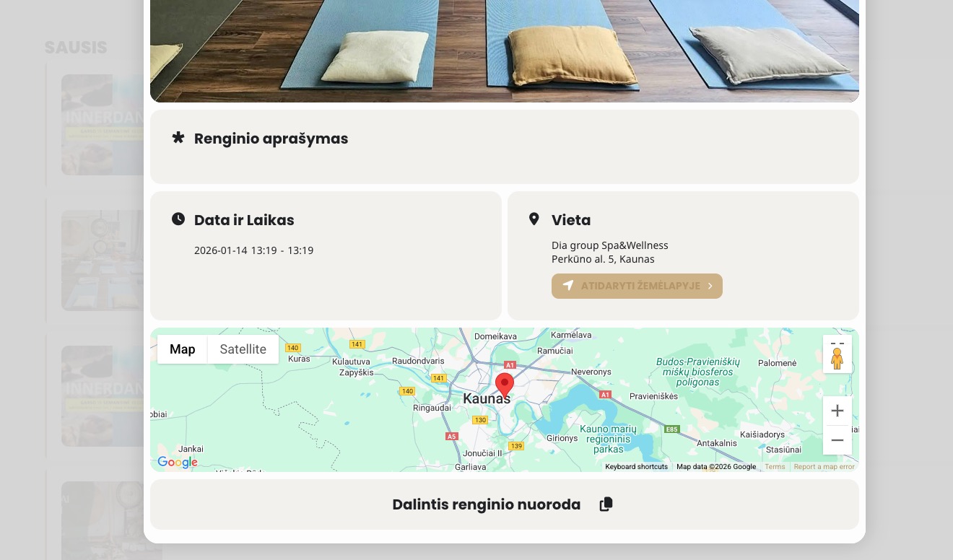Click the red Kaunas location pin
Image resolution: width=953 pixels, height=560 pixels.
coord(505,385)
